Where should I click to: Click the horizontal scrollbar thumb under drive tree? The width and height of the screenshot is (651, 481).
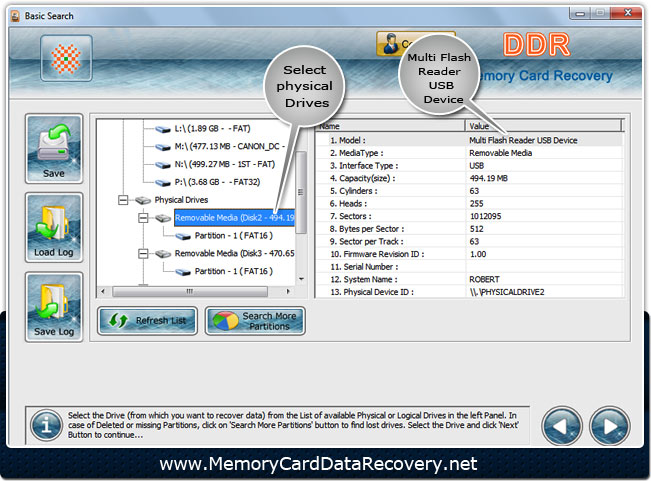coord(190,291)
